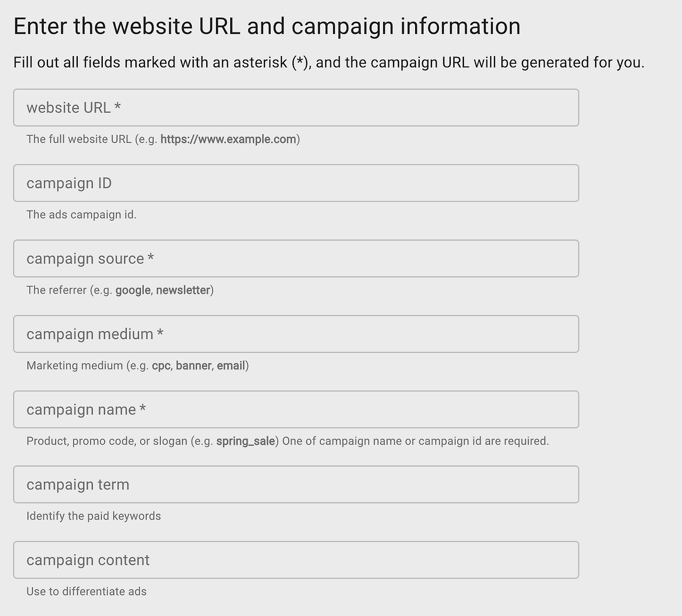
Task: Focus the campaign name input
Action: (x=296, y=409)
